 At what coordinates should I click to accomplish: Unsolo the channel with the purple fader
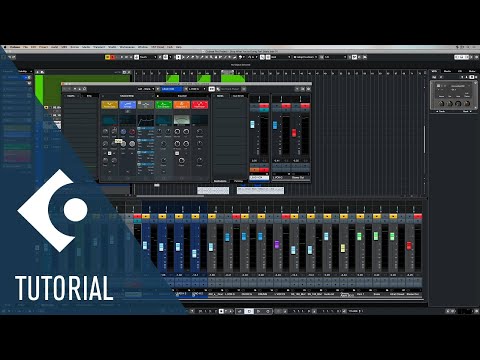[x=286, y=216]
